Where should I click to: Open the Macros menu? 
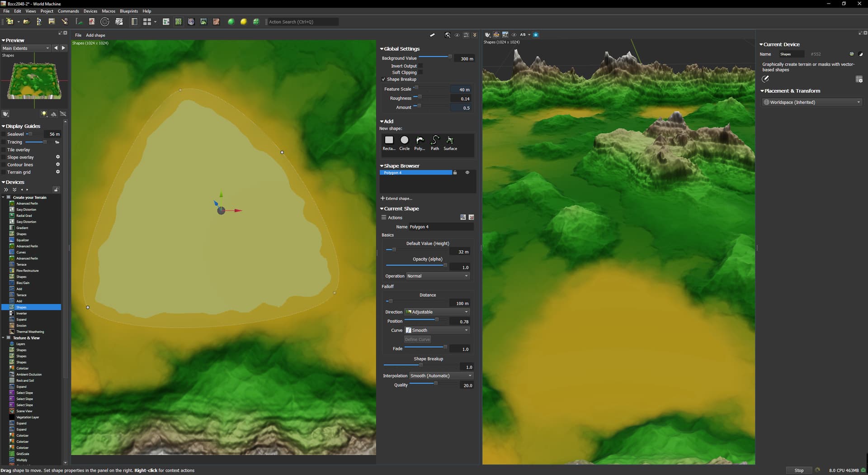(x=108, y=11)
